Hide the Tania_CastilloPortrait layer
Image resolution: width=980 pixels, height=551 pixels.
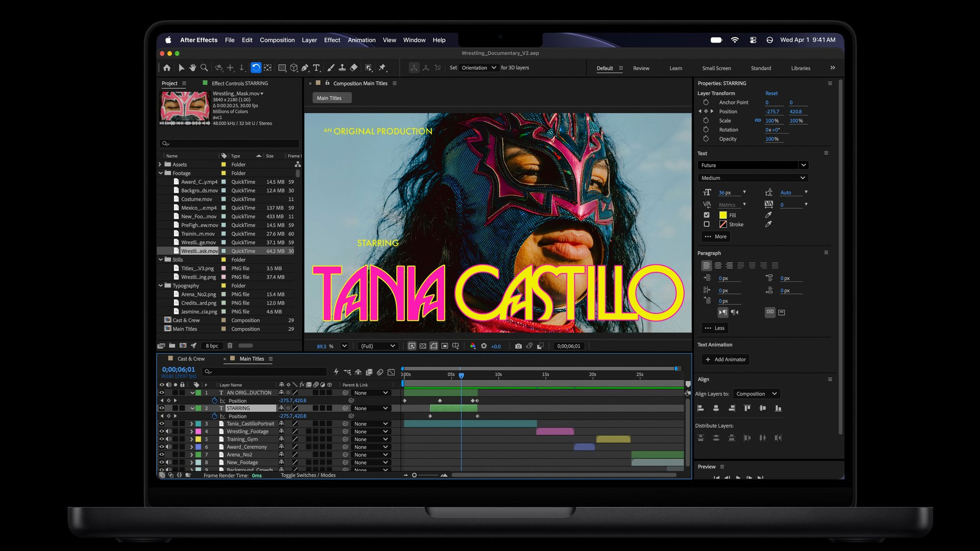point(162,423)
